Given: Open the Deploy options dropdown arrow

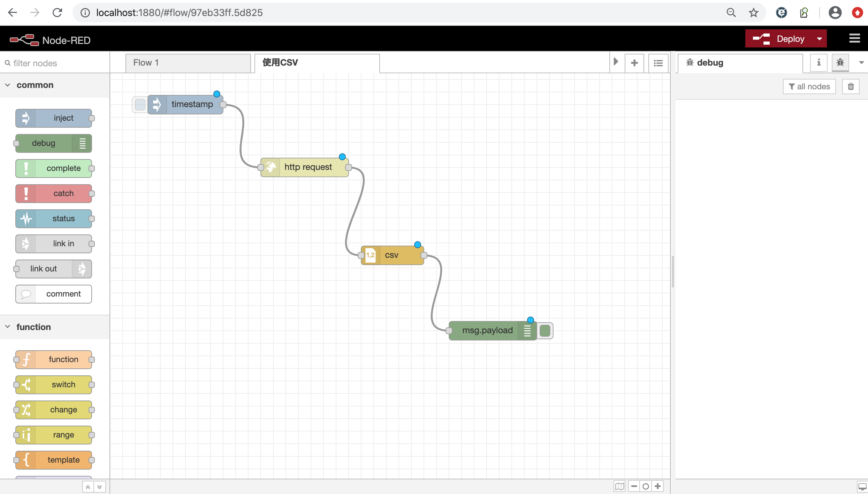Looking at the screenshot, I should coord(819,39).
